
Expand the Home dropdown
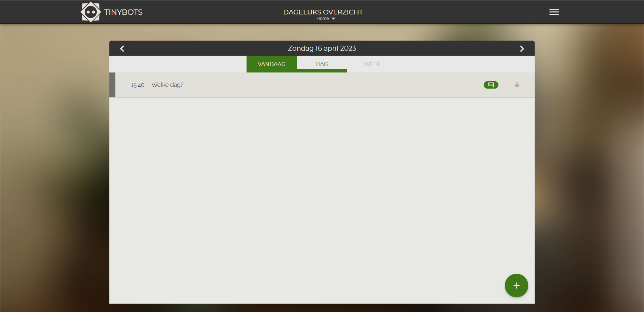(x=326, y=18)
